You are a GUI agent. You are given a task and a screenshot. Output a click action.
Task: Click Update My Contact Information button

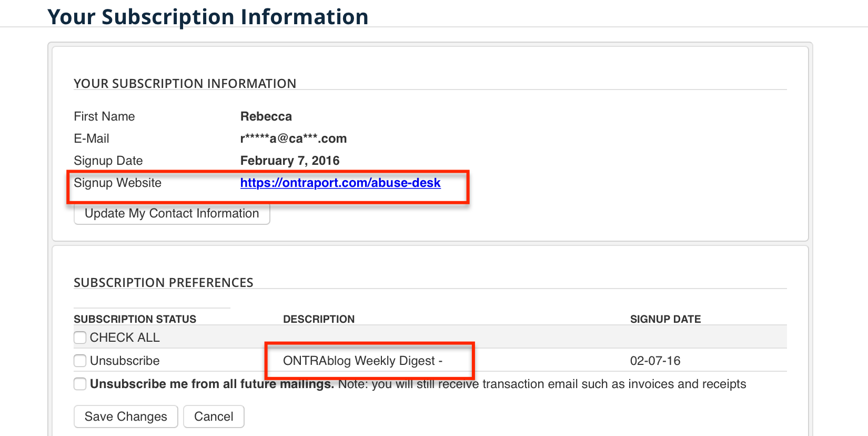171,213
